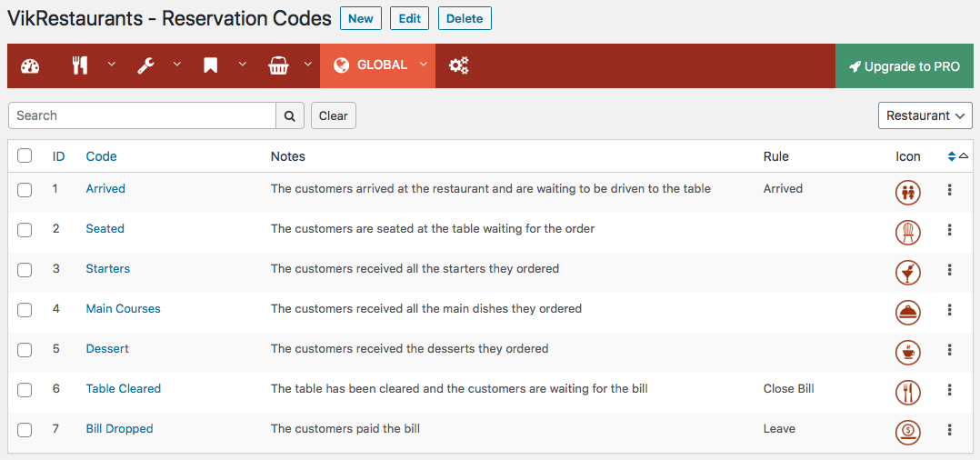Click the ordering sort arrows icon
Image resolution: width=980 pixels, height=460 pixels.
tap(952, 157)
